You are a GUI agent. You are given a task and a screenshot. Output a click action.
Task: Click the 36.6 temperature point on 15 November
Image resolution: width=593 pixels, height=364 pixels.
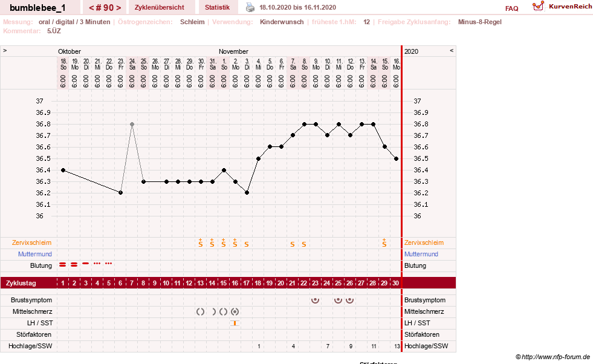point(384,147)
